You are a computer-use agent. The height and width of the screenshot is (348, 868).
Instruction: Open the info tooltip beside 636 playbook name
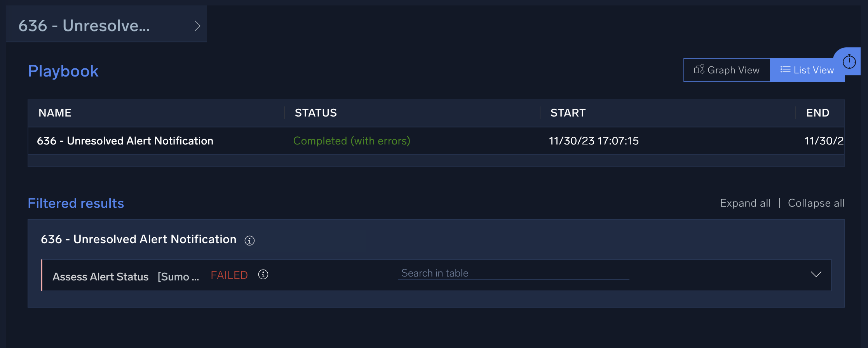tap(249, 241)
